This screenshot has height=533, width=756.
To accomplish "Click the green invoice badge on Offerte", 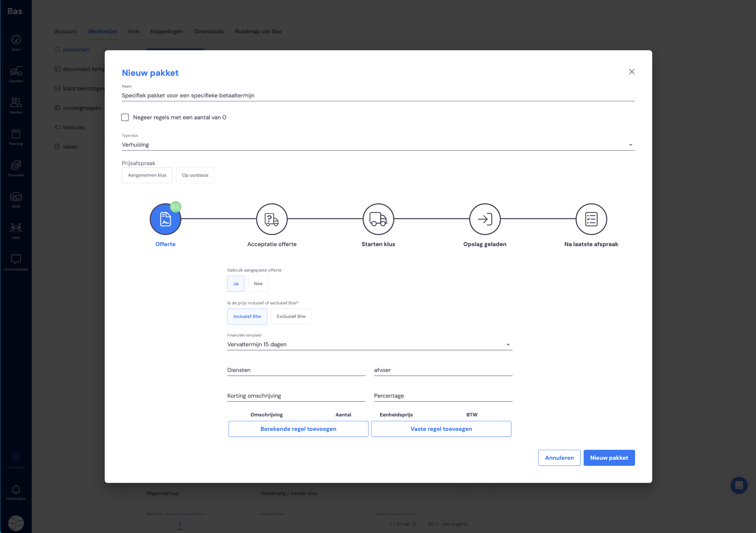I will (x=176, y=207).
